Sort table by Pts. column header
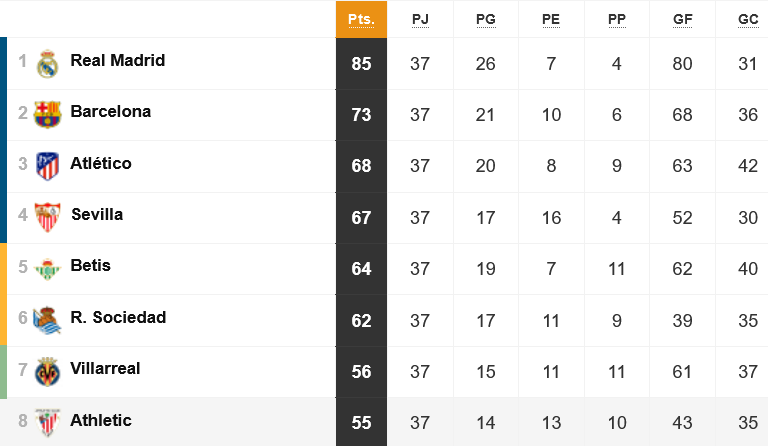 (361, 19)
